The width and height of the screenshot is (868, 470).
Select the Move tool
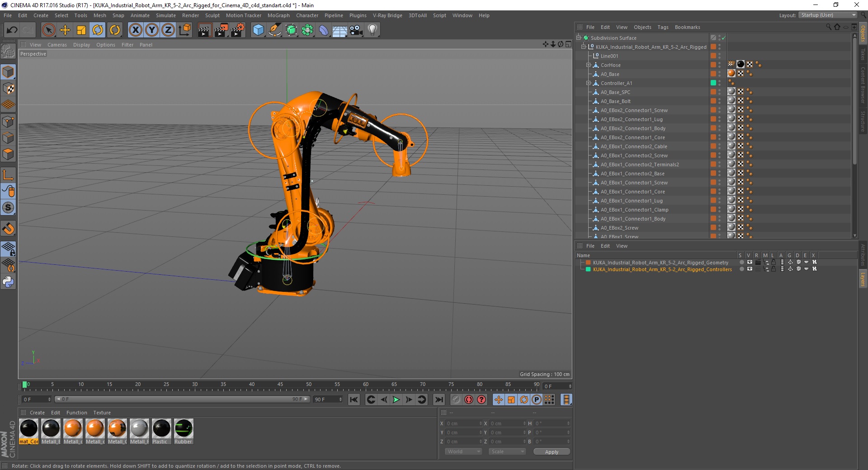(65, 30)
